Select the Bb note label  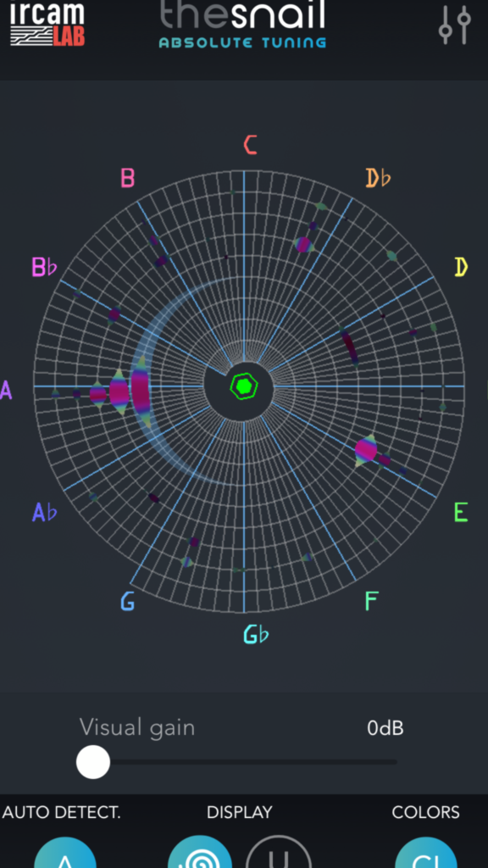[x=45, y=267]
